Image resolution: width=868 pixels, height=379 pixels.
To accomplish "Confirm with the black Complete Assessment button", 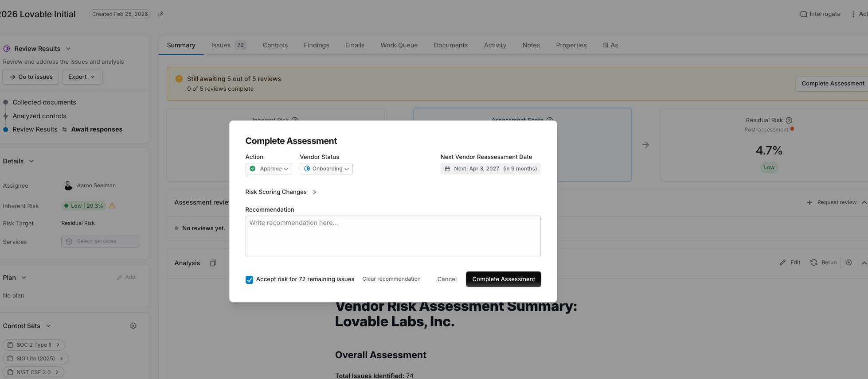I will [504, 279].
